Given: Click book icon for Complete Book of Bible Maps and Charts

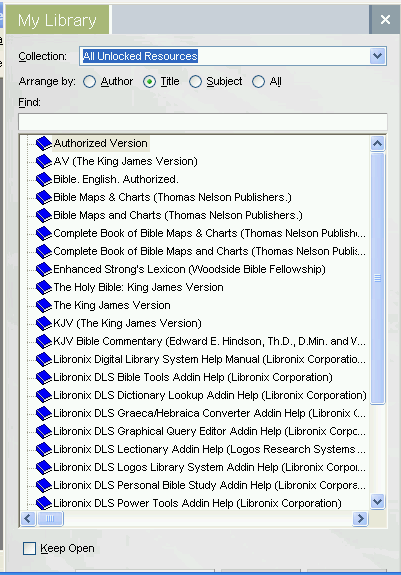Looking at the screenshot, I should [x=44, y=251].
